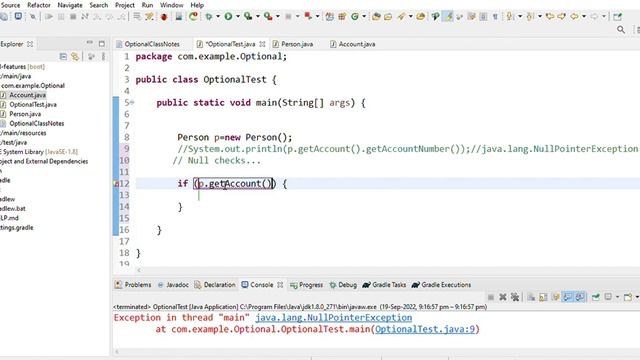Viewport: 640px width, 360px height.
Task: Open the Navigate menu
Action: pyautogui.click(x=70, y=5)
